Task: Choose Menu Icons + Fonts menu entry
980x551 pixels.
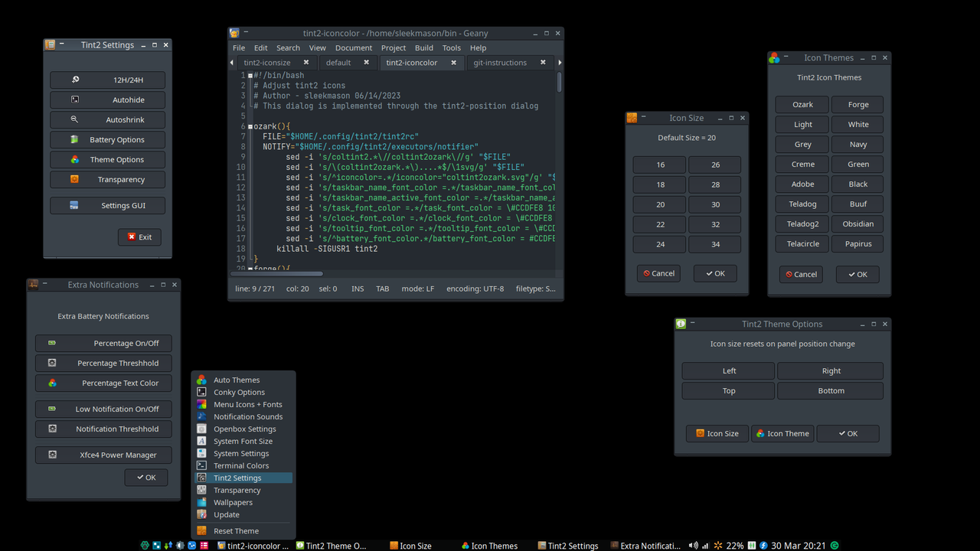Action: click(242, 404)
